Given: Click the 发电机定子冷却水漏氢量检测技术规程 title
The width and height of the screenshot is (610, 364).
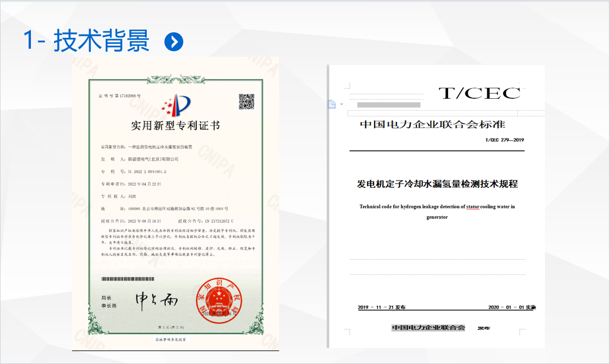Looking at the screenshot, I should (x=437, y=184).
